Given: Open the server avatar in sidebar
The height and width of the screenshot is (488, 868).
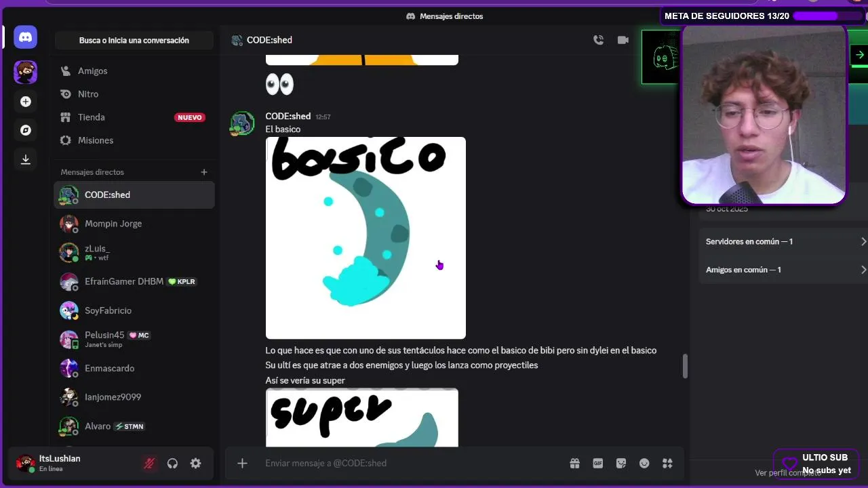Looking at the screenshot, I should coord(26,72).
